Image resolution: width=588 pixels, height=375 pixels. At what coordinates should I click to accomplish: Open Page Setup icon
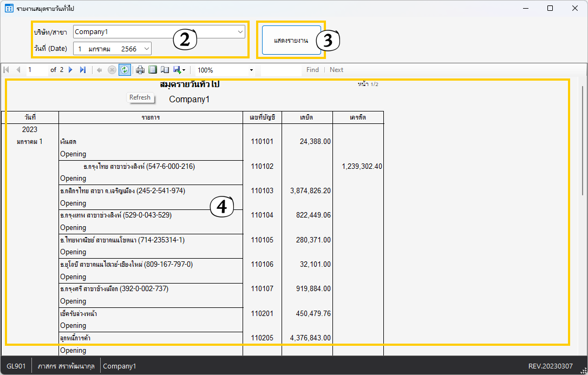(165, 70)
